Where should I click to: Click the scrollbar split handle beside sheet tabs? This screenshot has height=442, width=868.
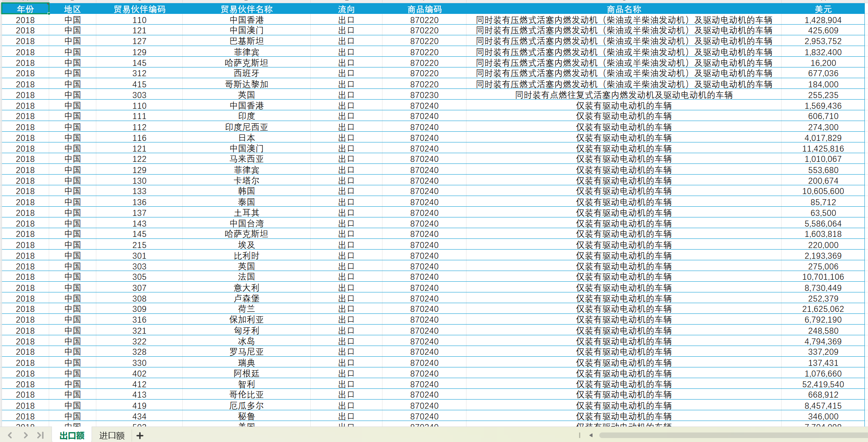(x=579, y=435)
